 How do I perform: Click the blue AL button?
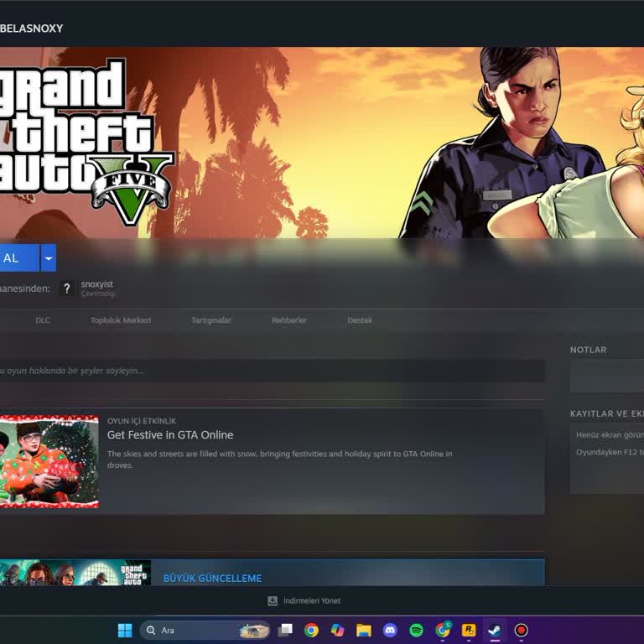(x=19, y=258)
